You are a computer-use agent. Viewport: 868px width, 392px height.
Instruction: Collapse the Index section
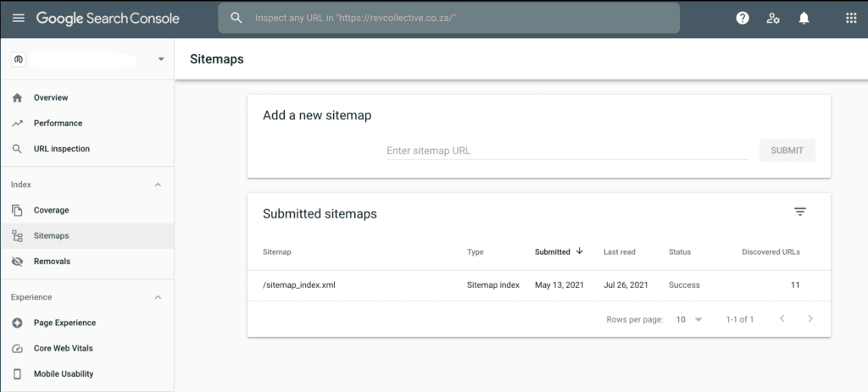point(158,185)
